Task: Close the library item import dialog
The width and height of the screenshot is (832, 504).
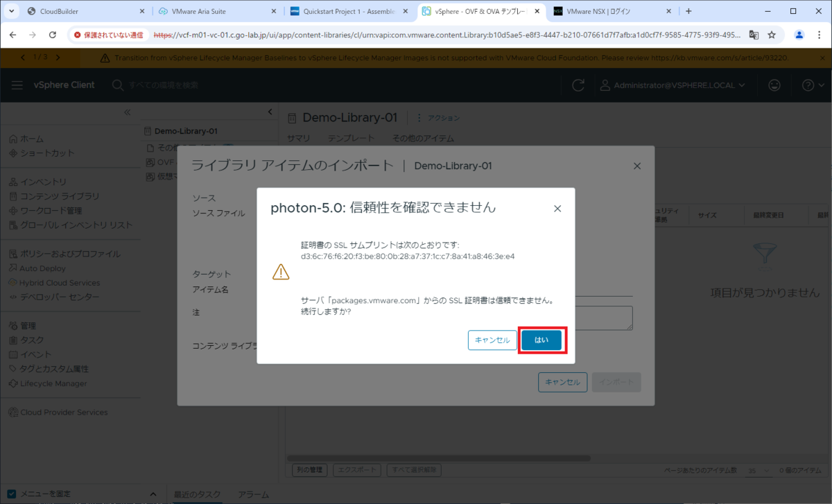Action: [x=637, y=166]
